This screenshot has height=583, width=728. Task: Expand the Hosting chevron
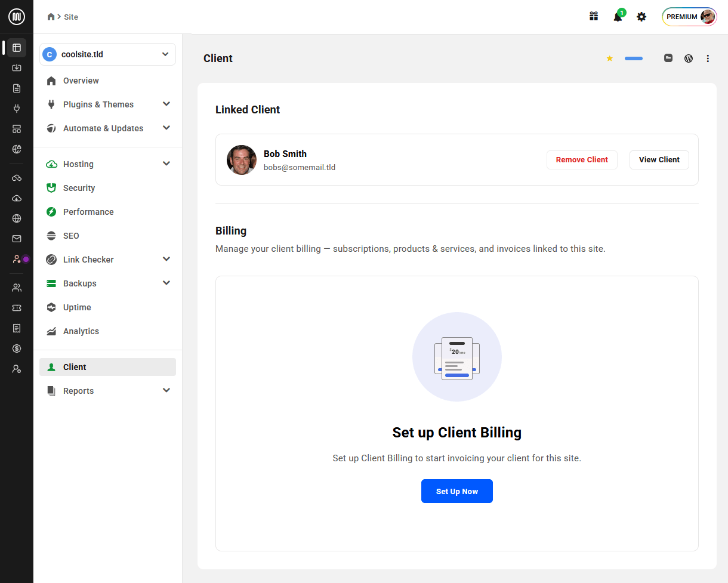(166, 164)
